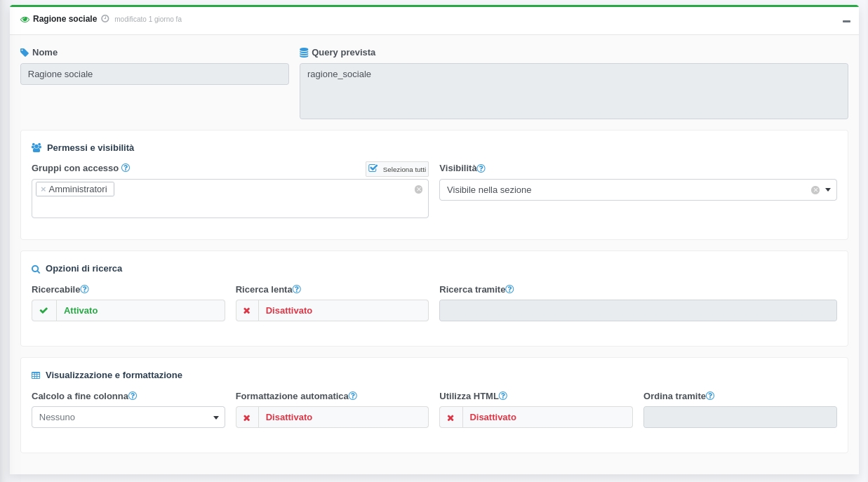Click help icon beside Visibilità label
Image resolution: width=868 pixels, height=482 pixels.
click(x=481, y=168)
